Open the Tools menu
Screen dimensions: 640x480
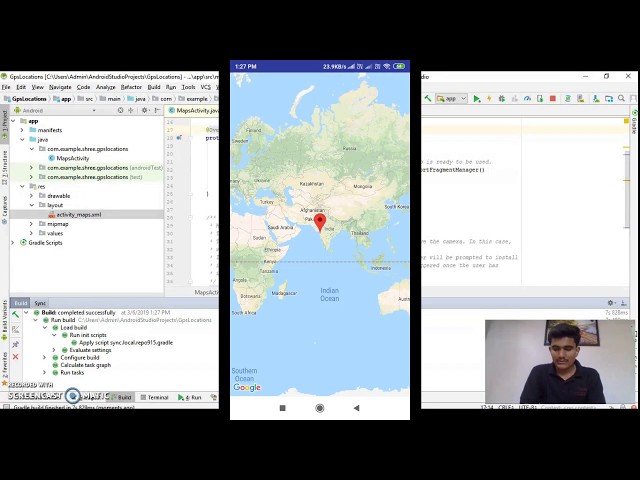[x=188, y=87]
